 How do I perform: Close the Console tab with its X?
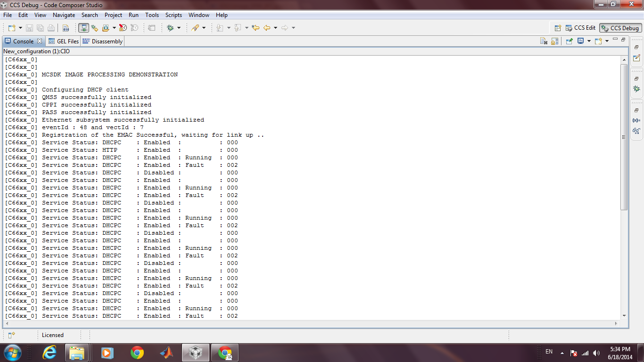point(40,41)
